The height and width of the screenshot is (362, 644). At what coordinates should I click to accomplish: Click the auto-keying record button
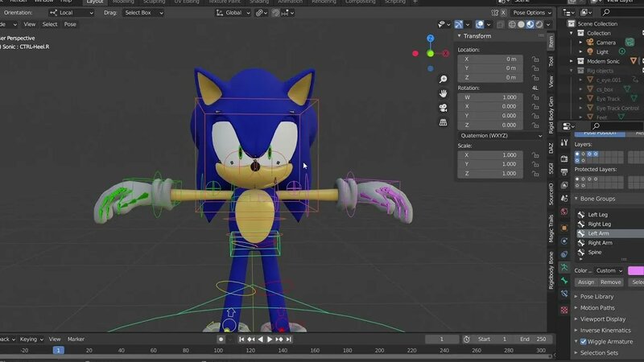[221, 339]
